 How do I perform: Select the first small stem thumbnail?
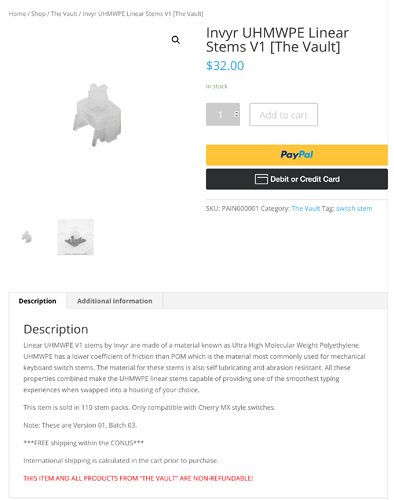(x=27, y=237)
